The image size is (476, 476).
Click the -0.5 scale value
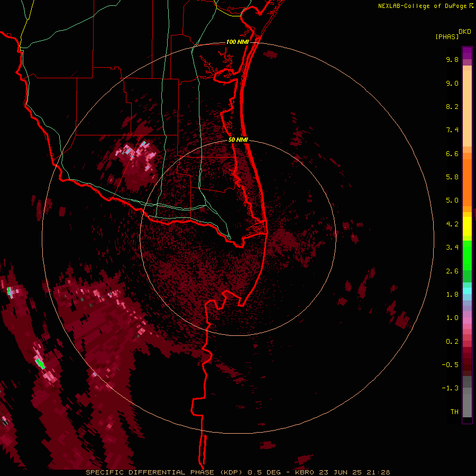[450, 365]
